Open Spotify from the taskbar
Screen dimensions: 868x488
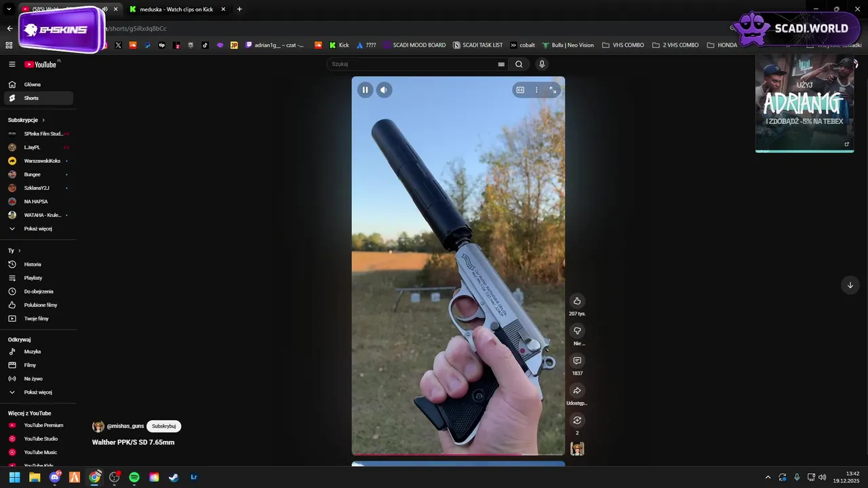coord(134,477)
